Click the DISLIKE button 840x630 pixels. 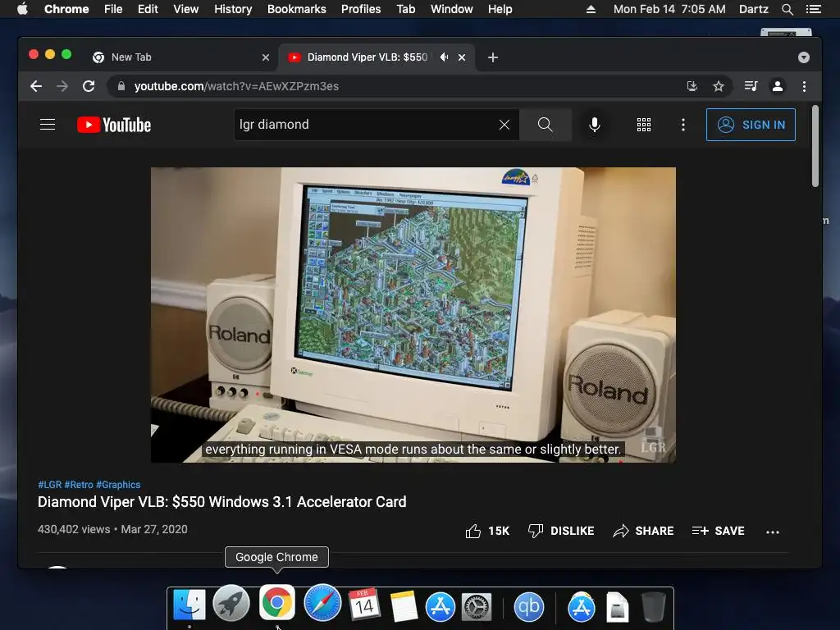pos(561,531)
